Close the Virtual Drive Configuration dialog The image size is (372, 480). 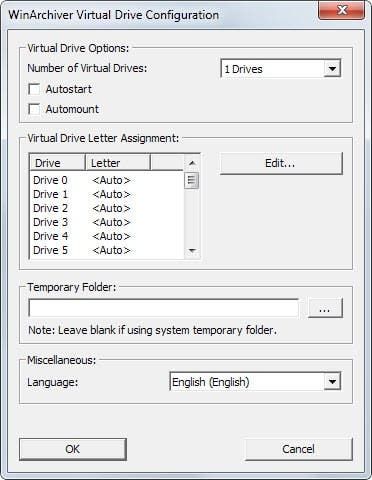pyautogui.click(x=342, y=11)
